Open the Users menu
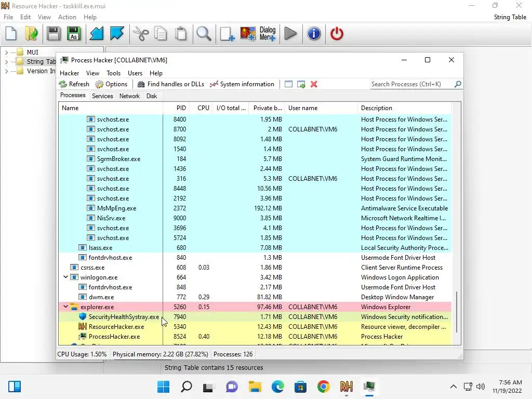The width and height of the screenshot is (532, 399). (x=135, y=73)
